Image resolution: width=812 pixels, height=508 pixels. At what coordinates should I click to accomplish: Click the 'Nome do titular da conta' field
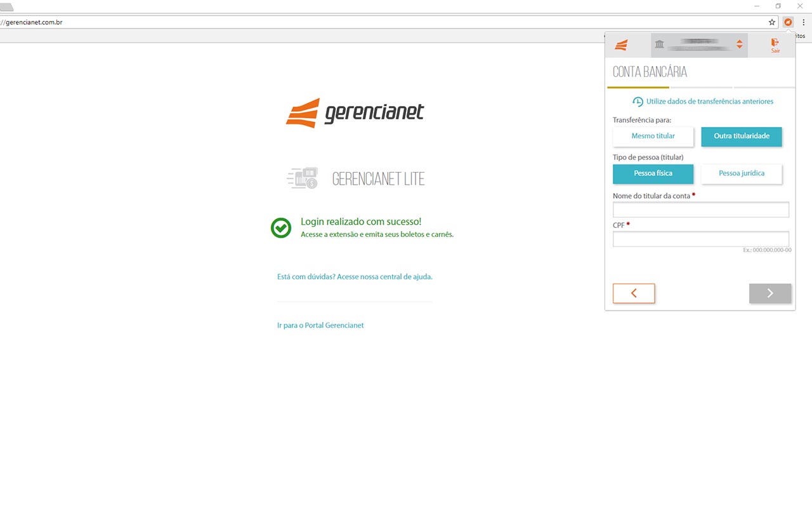(x=701, y=210)
